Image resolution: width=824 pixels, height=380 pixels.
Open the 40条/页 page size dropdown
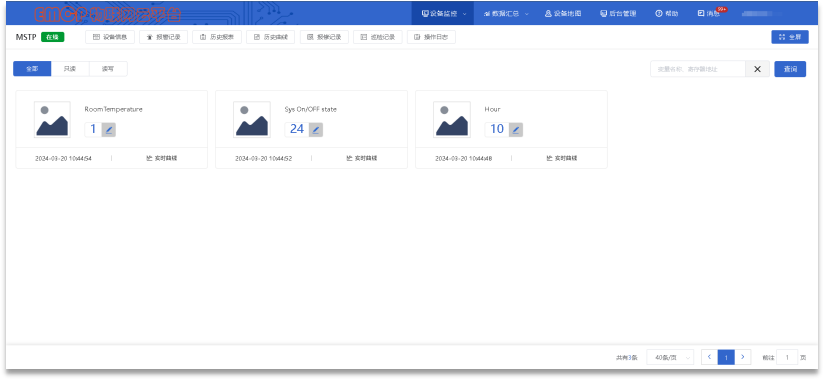click(670, 357)
